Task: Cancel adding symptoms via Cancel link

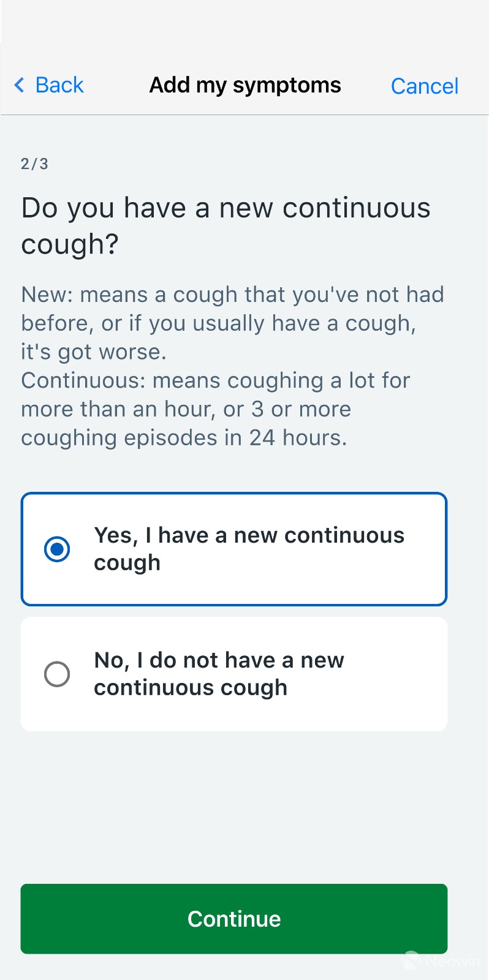Action: (x=424, y=86)
